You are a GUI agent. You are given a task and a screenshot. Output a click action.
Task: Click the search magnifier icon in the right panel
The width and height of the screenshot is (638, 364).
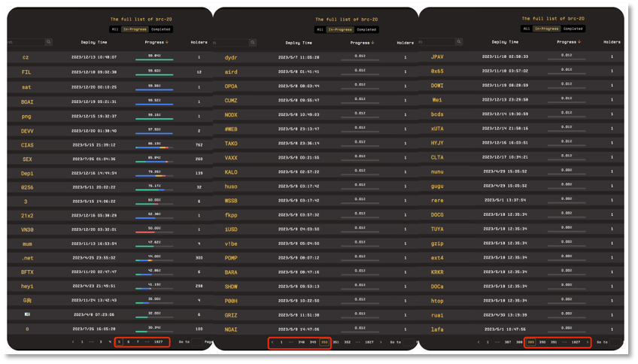tap(457, 42)
